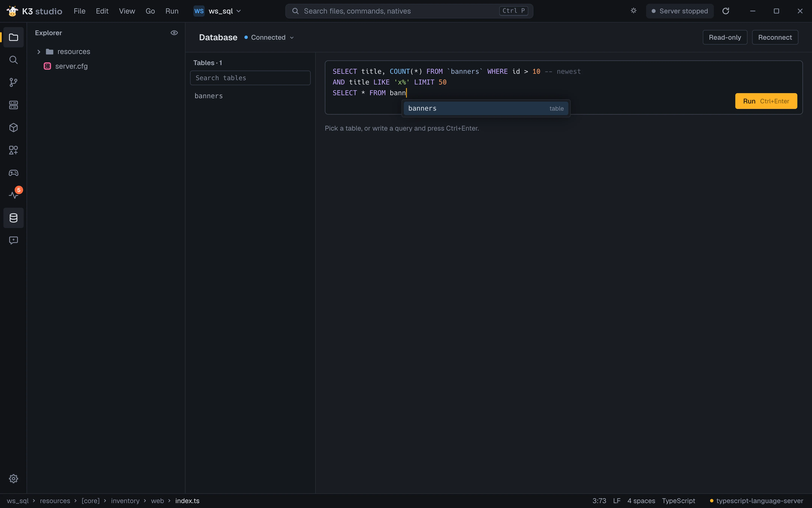Click the TypeScript language status entry
The width and height of the screenshot is (812, 508).
click(x=679, y=501)
